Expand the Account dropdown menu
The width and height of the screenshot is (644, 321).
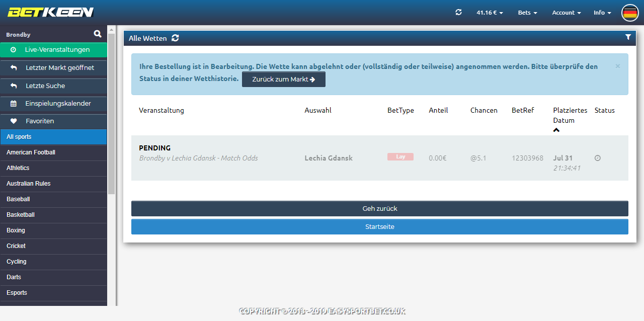tap(566, 13)
